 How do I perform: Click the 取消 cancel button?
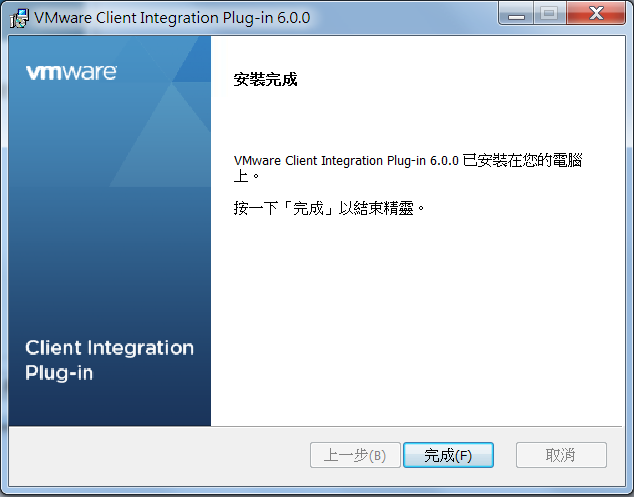tap(561, 455)
